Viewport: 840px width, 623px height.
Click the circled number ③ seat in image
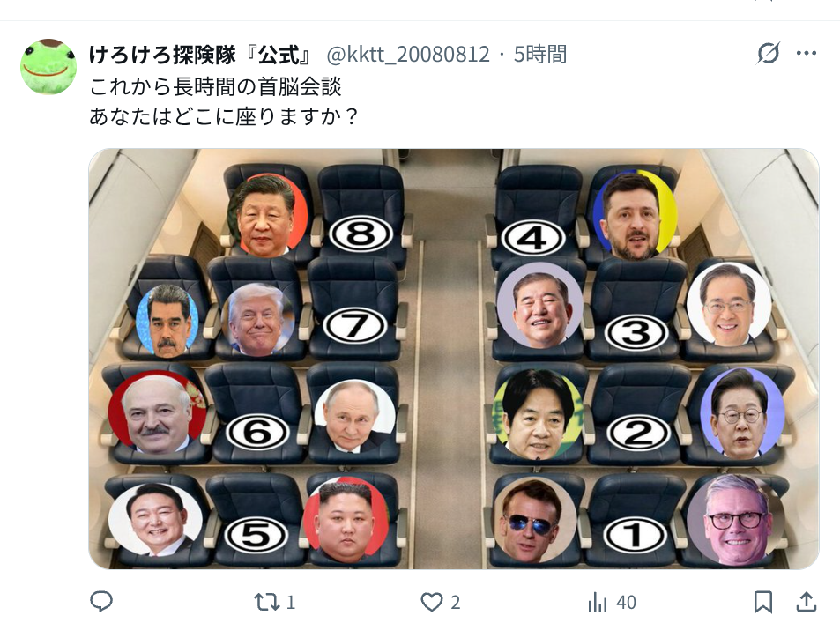pos(636,333)
